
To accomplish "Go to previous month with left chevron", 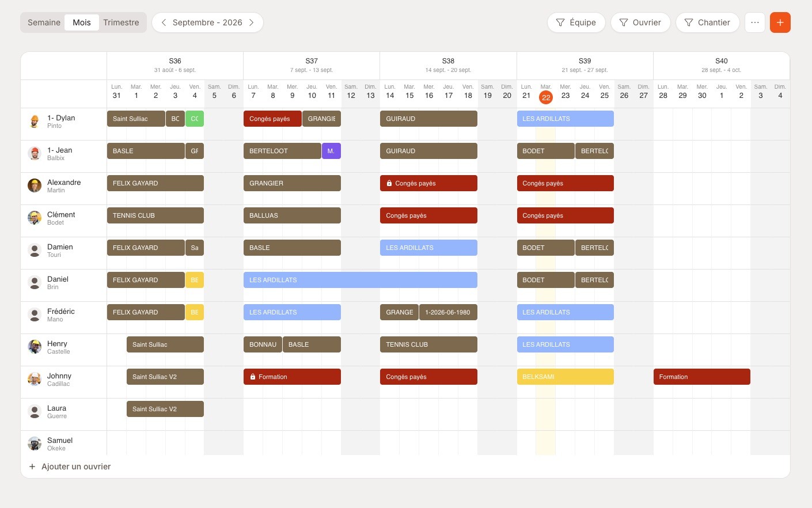I will [x=164, y=22].
